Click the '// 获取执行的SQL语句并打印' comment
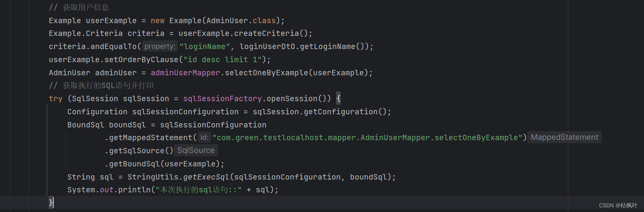 tap(101, 85)
